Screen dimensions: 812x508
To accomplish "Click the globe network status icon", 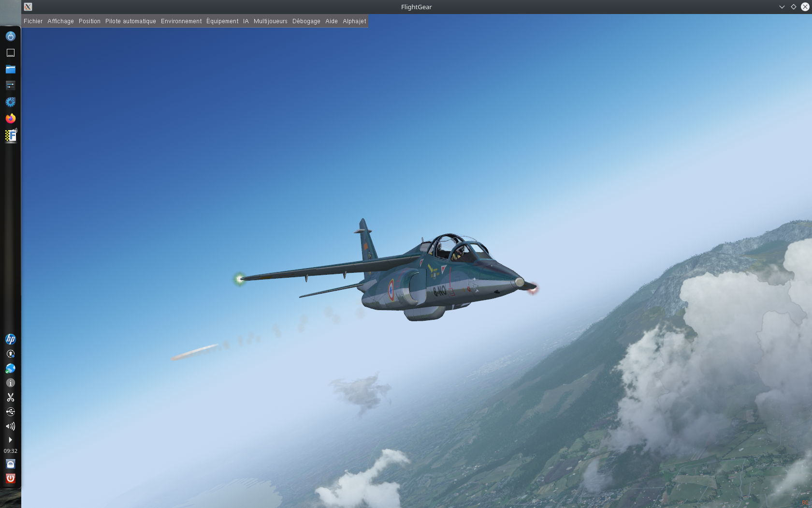I will (11, 368).
